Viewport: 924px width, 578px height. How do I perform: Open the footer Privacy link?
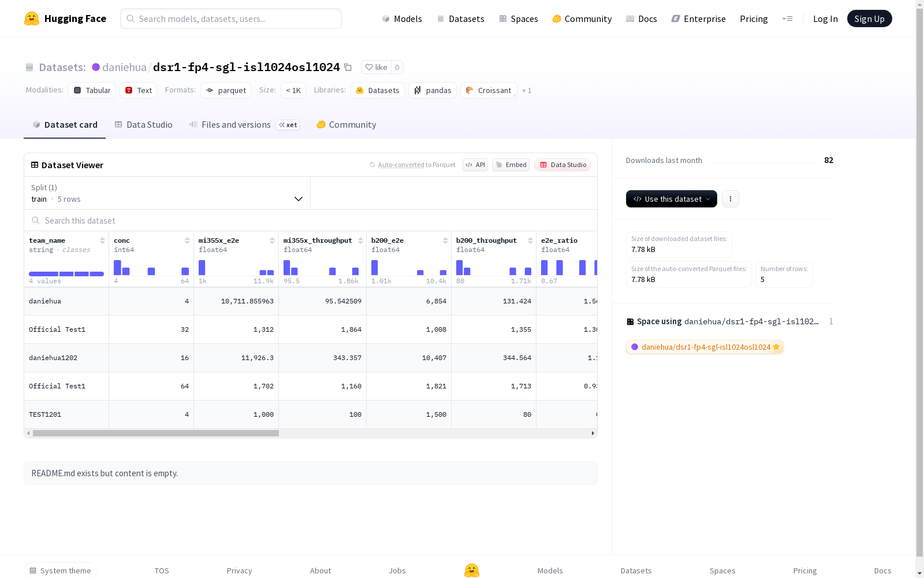pos(240,570)
